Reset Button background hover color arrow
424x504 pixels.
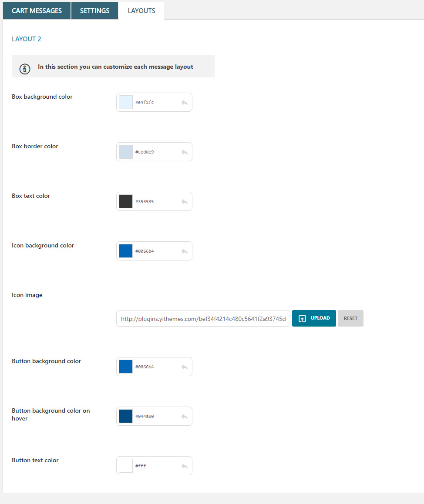tap(185, 417)
